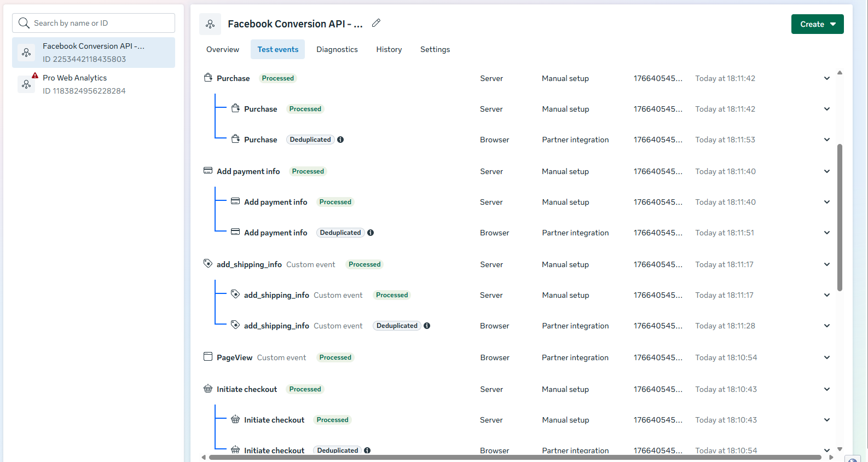Switch to the Diagnostics tab
868x462 pixels.
pyautogui.click(x=337, y=49)
